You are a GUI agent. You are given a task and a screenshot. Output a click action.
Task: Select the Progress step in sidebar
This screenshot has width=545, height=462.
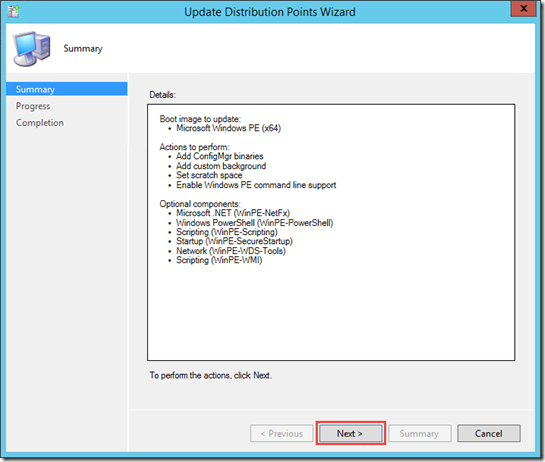point(33,106)
